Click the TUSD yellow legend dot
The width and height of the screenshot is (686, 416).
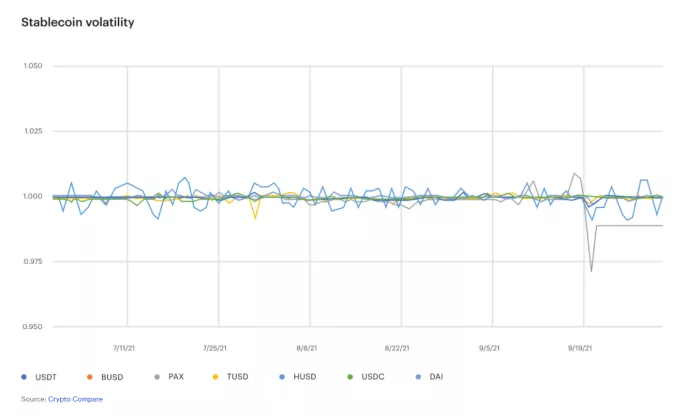(x=215, y=377)
